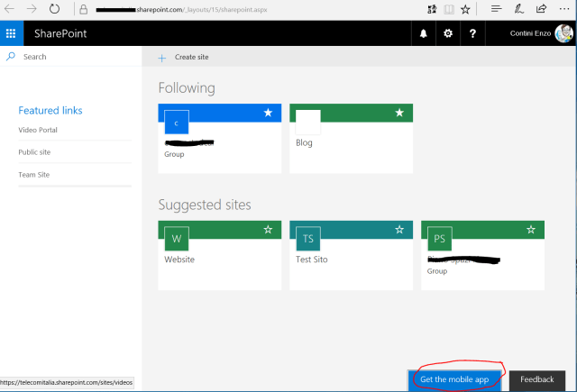Open the blue 'c' site tile icon
The width and height of the screenshot is (577, 392).
coord(177,122)
